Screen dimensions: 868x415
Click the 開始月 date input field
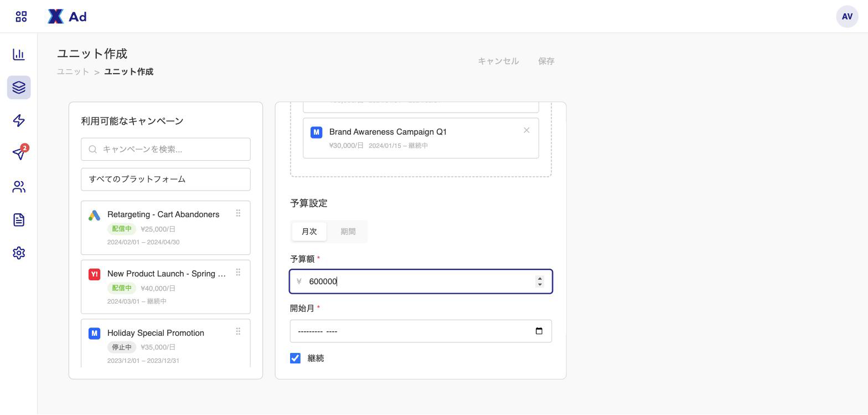421,331
